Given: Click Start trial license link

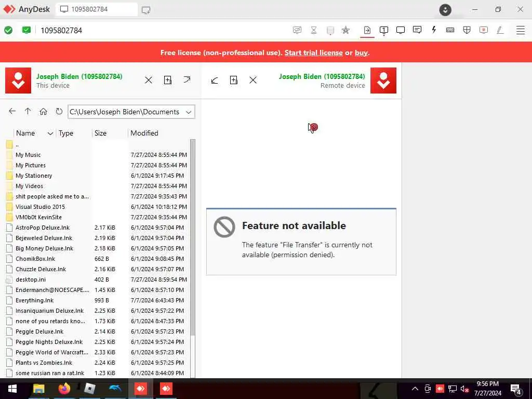Looking at the screenshot, I should click(313, 52).
